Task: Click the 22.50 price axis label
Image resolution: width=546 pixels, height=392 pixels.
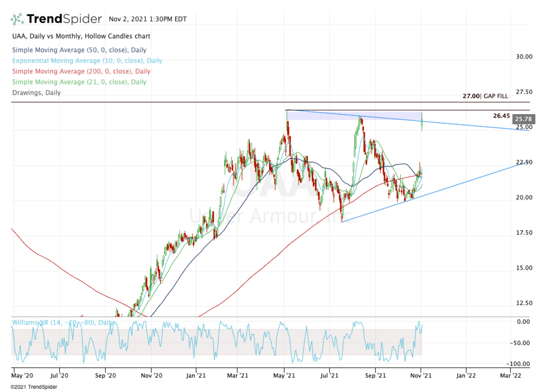Action: click(x=524, y=162)
